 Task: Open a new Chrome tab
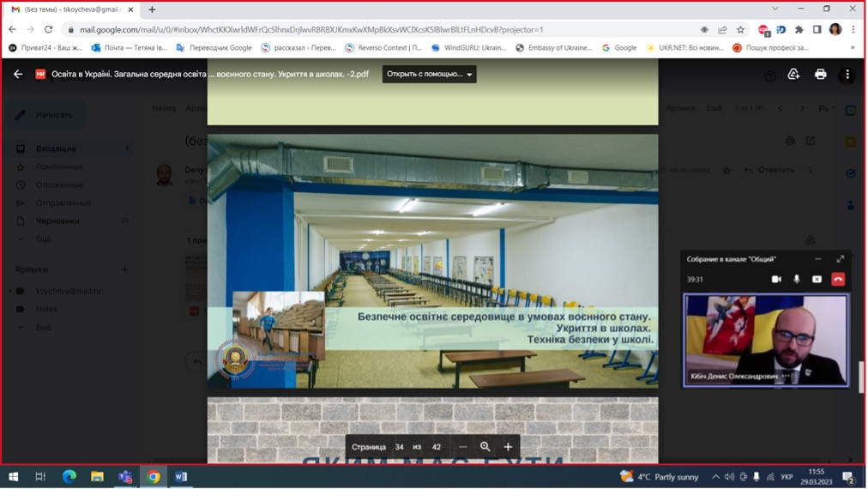click(152, 9)
